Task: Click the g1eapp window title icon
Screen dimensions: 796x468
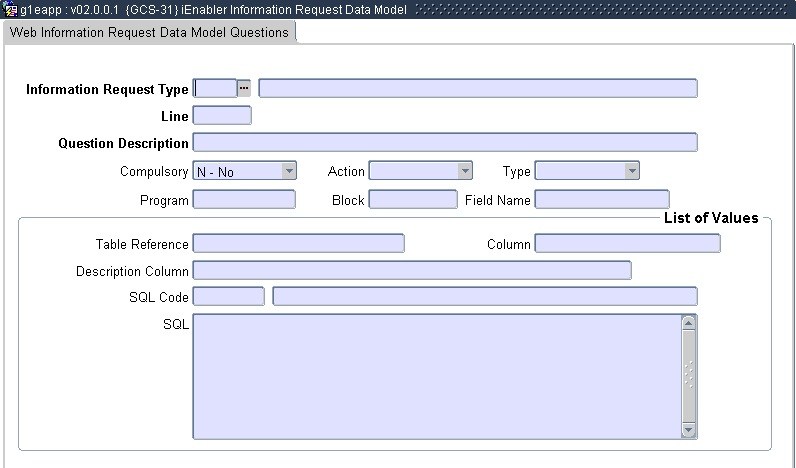Action: 10,10
